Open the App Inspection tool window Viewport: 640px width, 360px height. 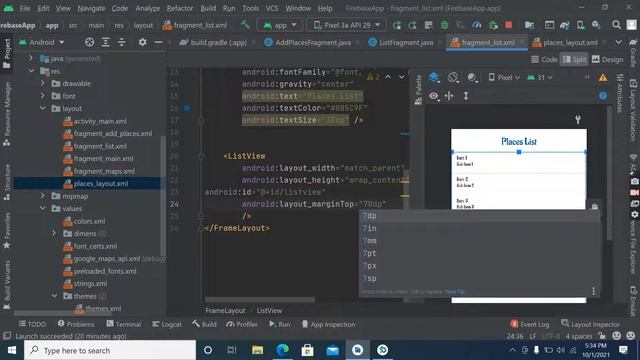[x=329, y=324]
